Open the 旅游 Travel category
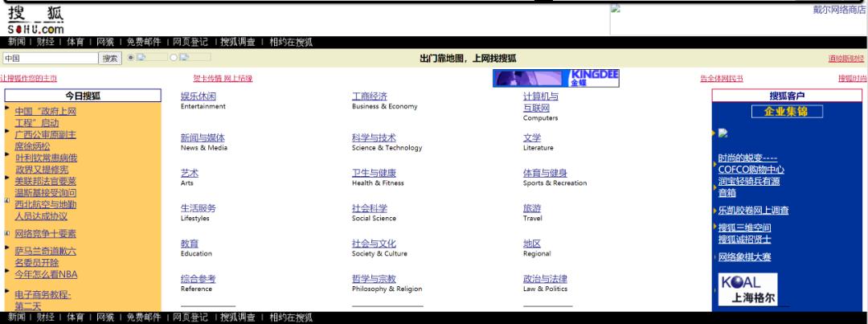Image resolution: width=868 pixels, height=324 pixels. pos(532,208)
